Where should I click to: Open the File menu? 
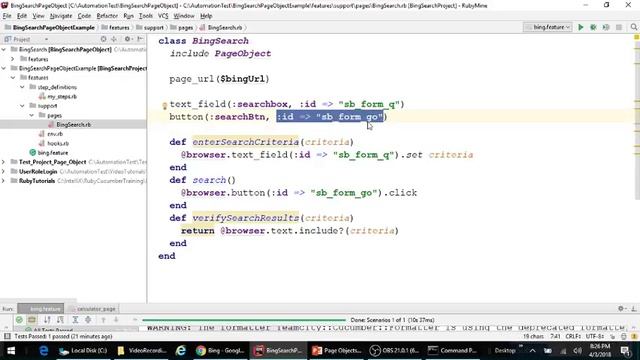(7, 16)
